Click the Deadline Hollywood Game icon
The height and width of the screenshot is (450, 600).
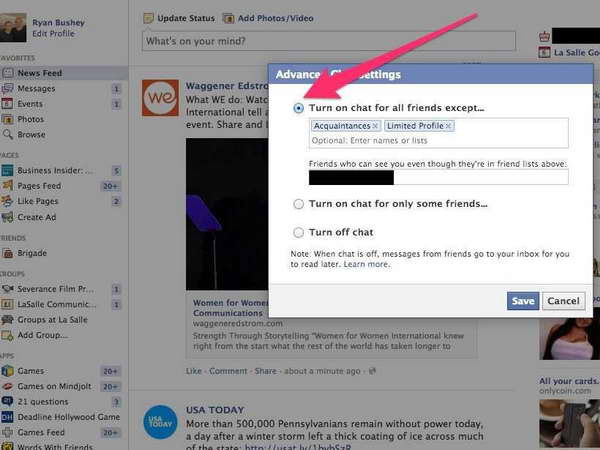coord(7,417)
